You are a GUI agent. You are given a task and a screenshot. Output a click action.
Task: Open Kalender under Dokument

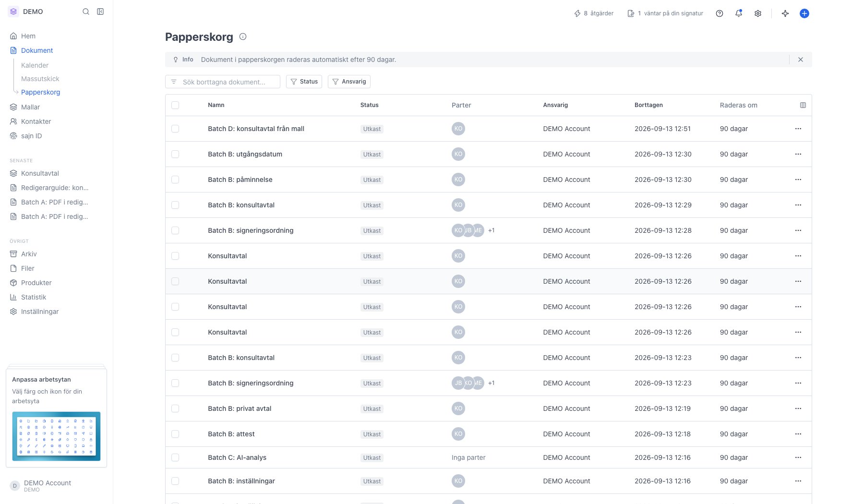35,65
